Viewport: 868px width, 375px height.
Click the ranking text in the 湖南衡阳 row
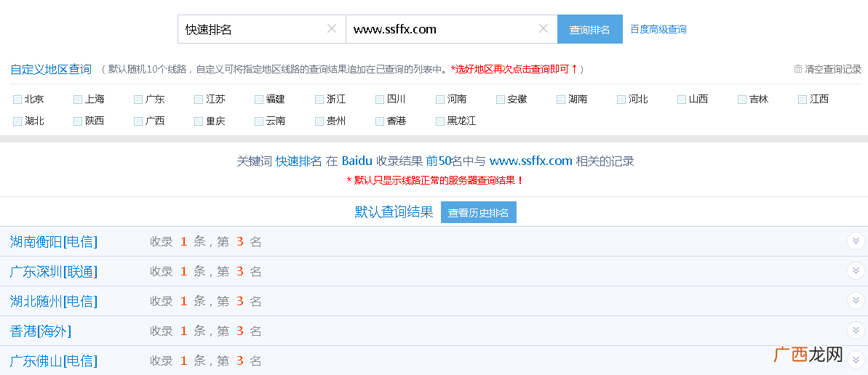tap(205, 241)
